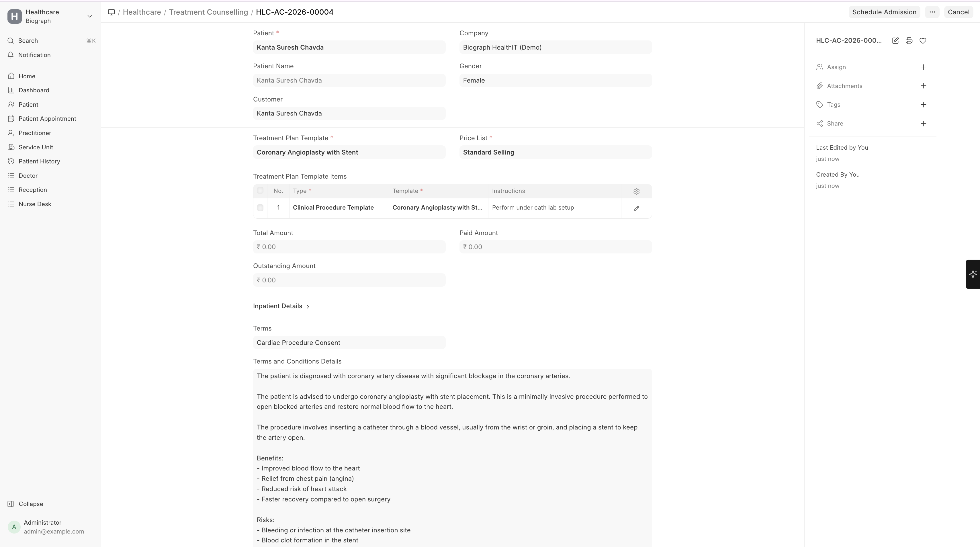Add an attachment with plus icon
The height and width of the screenshot is (547, 980).
pos(923,86)
